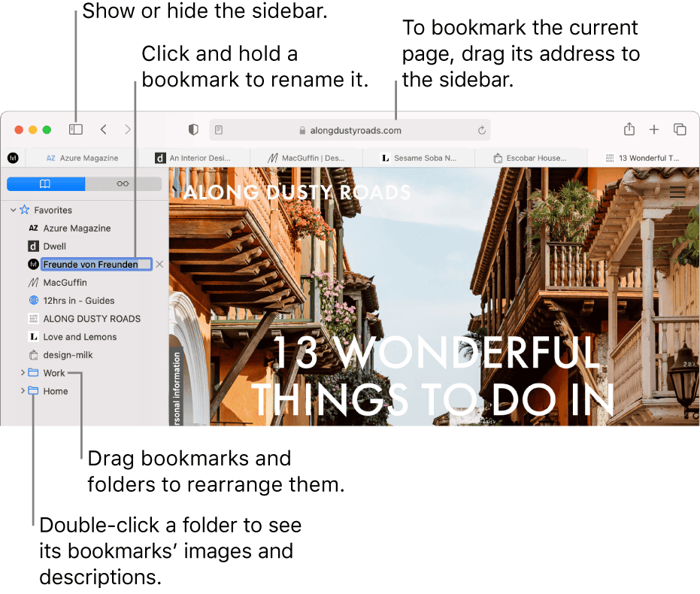
Task: Open Reader view from the address bar
Action: point(218,130)
